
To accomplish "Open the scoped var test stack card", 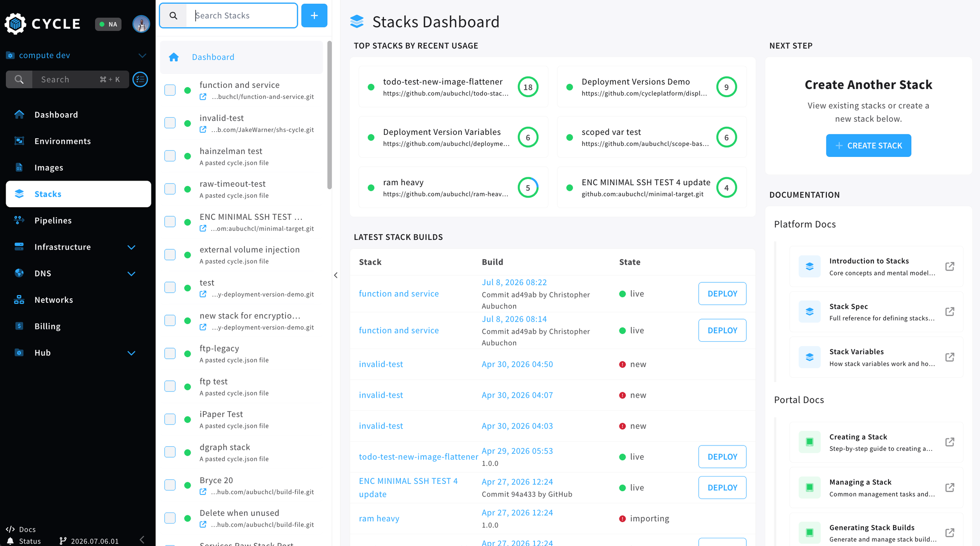I will pos(652,137).
